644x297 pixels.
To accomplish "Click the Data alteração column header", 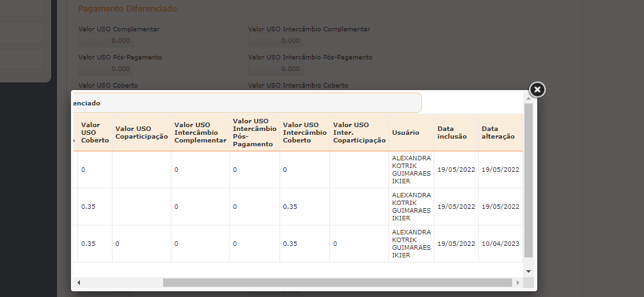I will 498,132.
